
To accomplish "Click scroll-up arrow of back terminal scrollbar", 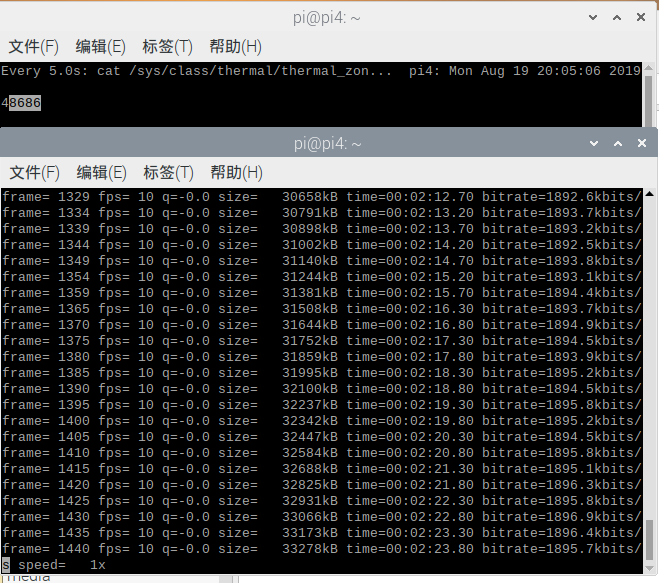I will pyautogui.click(x=648, y=68).
